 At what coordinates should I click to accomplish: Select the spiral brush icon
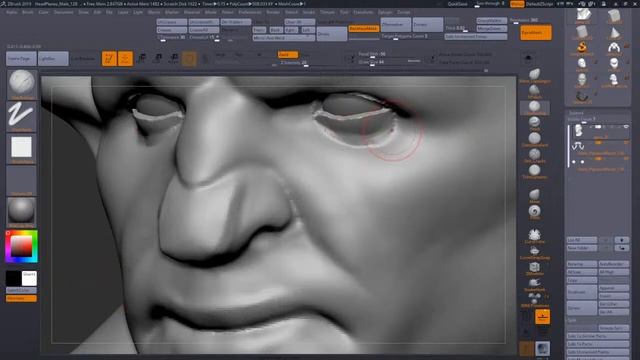click(x=534, y=211)
